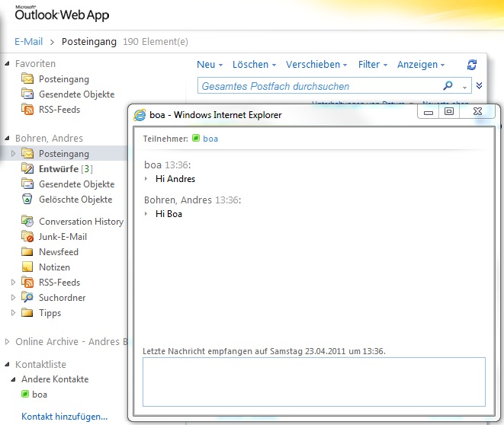Select Gelöschte Objekte folder label
Screen dimensions: 504x425
(75, 200)
